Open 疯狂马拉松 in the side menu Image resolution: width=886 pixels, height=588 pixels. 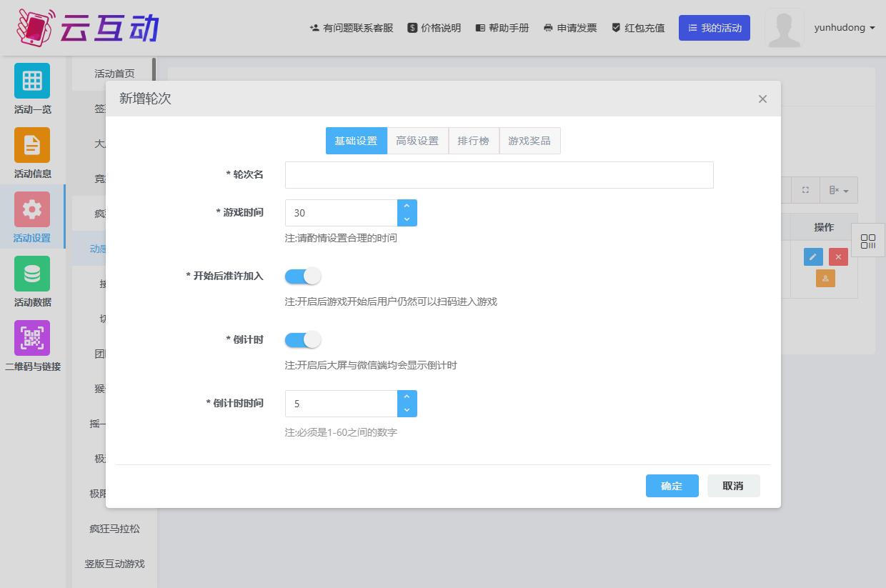click(114, 529)
